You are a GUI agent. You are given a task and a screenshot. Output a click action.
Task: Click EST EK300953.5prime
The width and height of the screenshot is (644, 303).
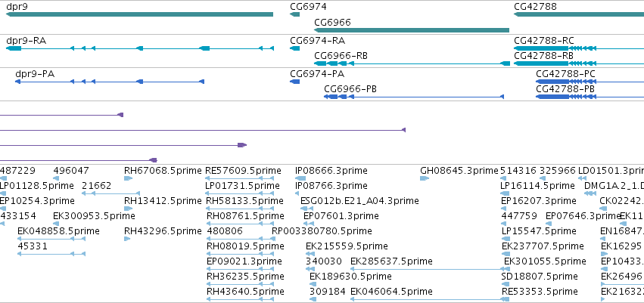coord(94,215)
